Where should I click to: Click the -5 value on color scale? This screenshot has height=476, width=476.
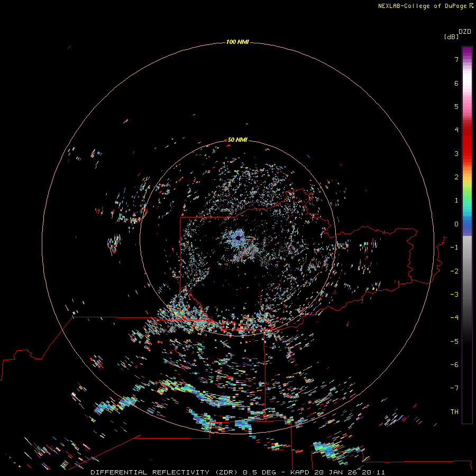pos(454,342)
